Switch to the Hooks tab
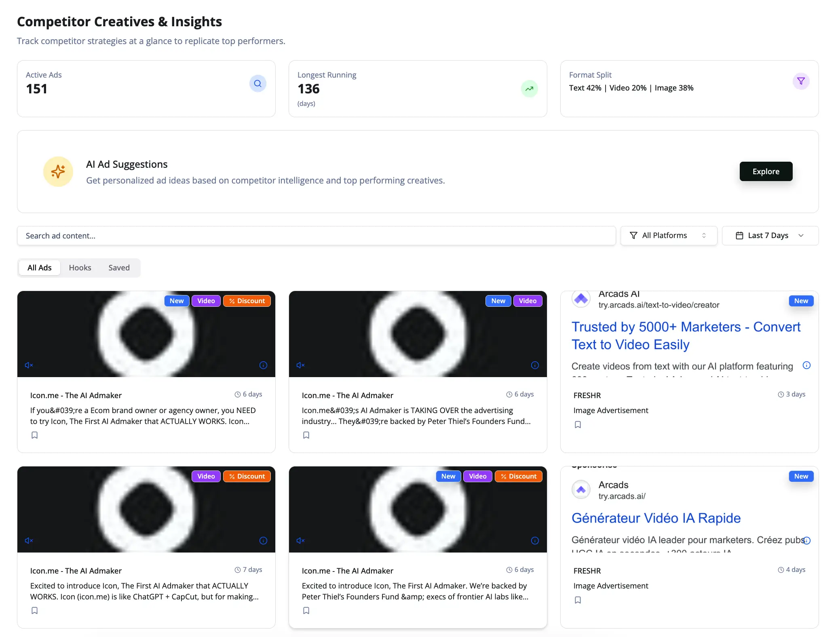Viewport: 840px width, 637px height. pyautogui.click(x=80, y=268)
